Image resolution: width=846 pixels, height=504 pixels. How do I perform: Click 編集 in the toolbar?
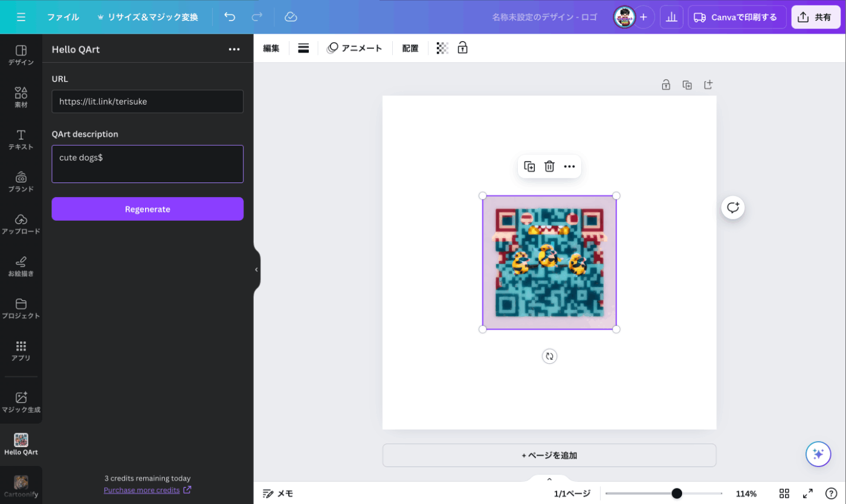point(271,48)
